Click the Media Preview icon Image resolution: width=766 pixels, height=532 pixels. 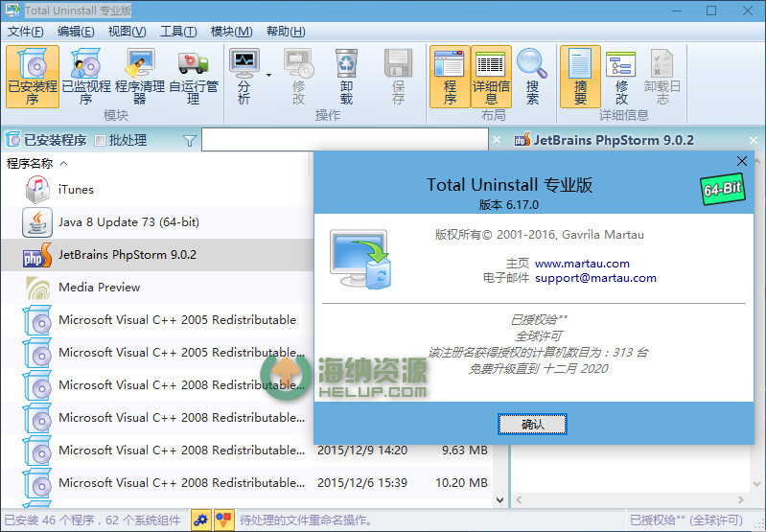point(37,288)
